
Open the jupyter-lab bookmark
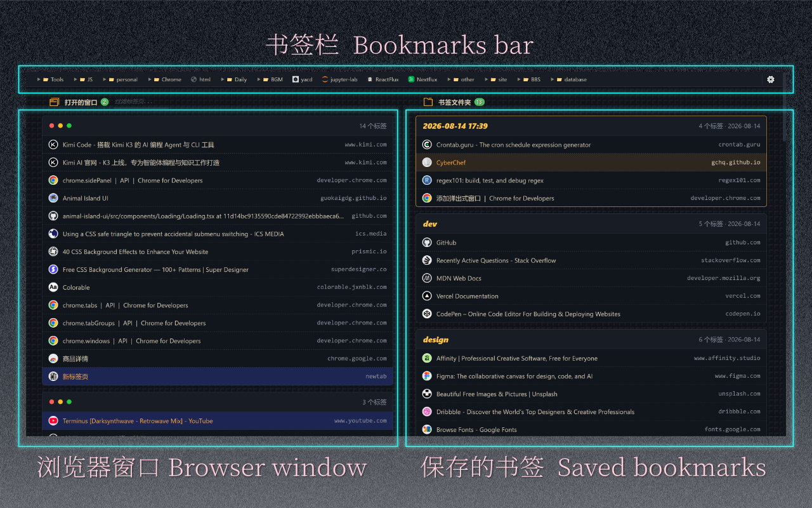coord(339,79)
